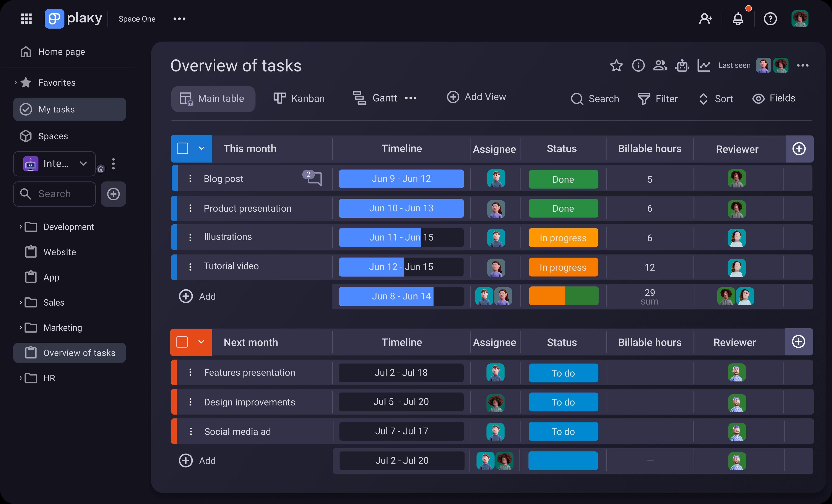Select all items in This month
Image resolution: width=832 pixels, height=504 pixels.
click(183, 149)
